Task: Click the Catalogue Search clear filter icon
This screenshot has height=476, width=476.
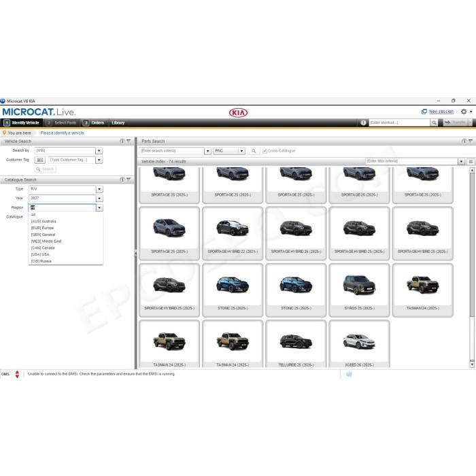Action: point(129,180)
